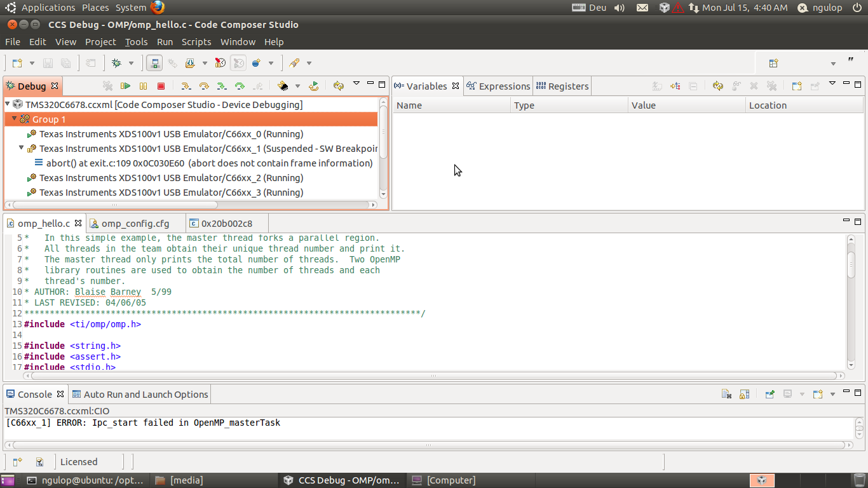Open the File menu
This screenshot has width=868, height=488.
click(13, 42)
